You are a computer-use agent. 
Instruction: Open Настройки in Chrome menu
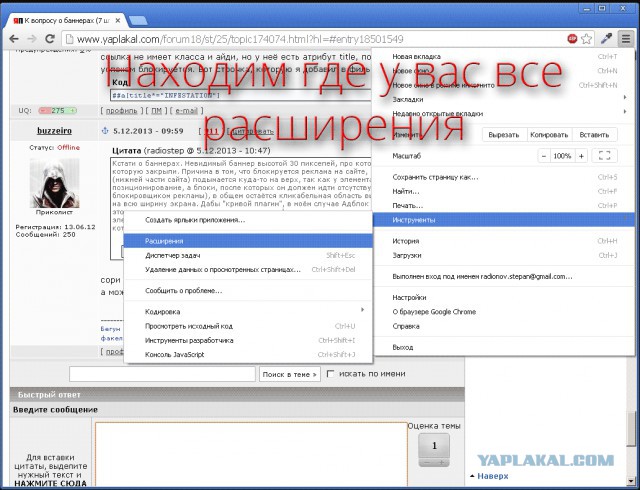tap(504, 297)
